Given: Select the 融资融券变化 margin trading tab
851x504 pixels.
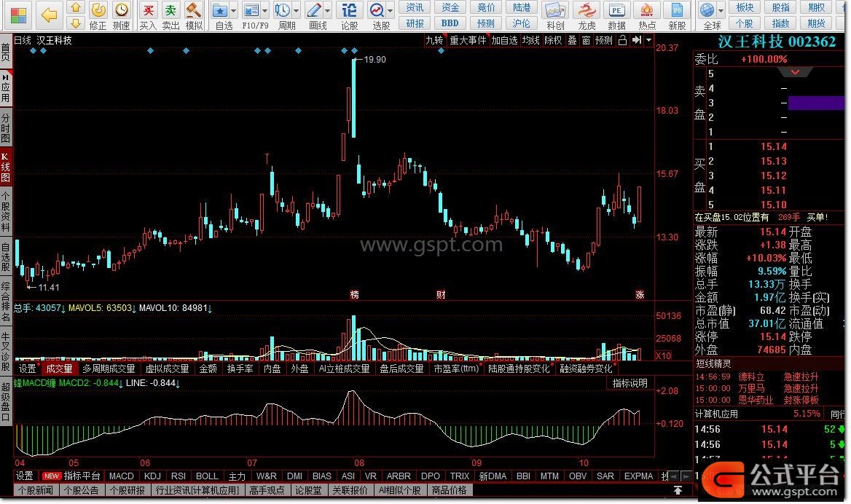Looking at the screenshot, I should (x=586, y=369).
